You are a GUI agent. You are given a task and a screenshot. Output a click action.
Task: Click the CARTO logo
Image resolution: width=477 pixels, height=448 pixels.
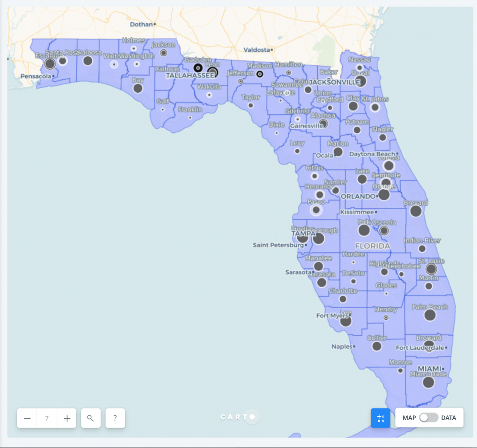(238, 417)
